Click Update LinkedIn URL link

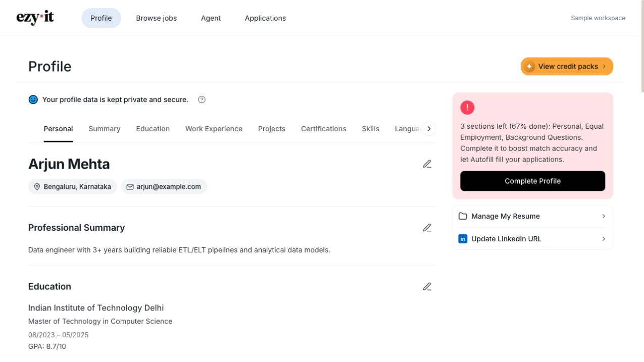coord(532,239)
